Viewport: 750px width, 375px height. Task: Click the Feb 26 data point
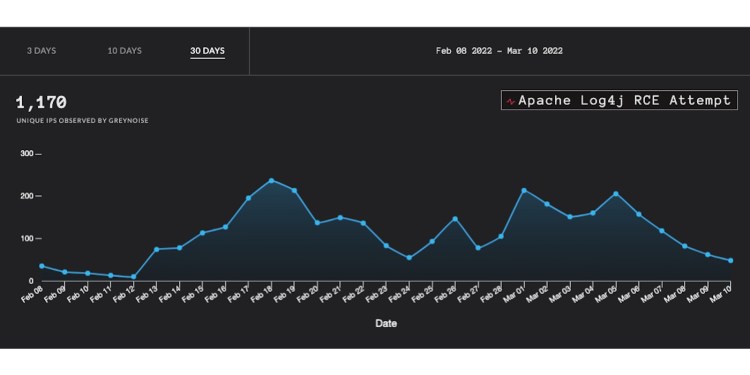click(x=455, y=219)
